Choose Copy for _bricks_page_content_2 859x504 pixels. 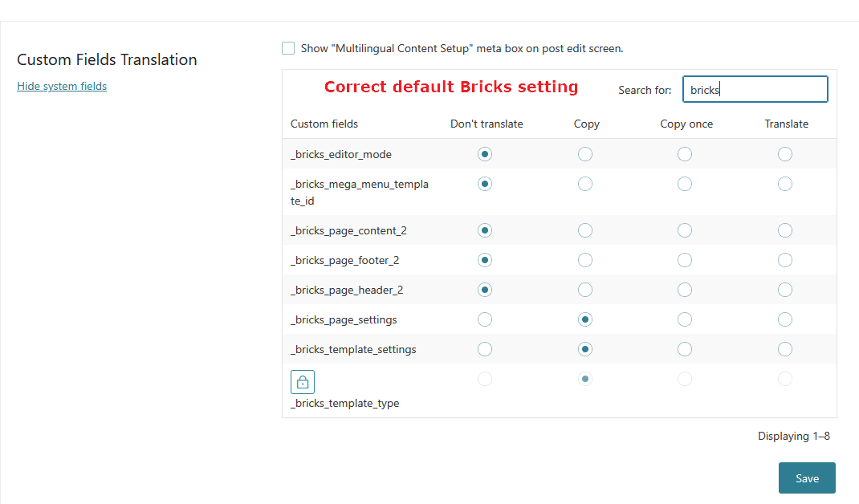tap(585, 230)
